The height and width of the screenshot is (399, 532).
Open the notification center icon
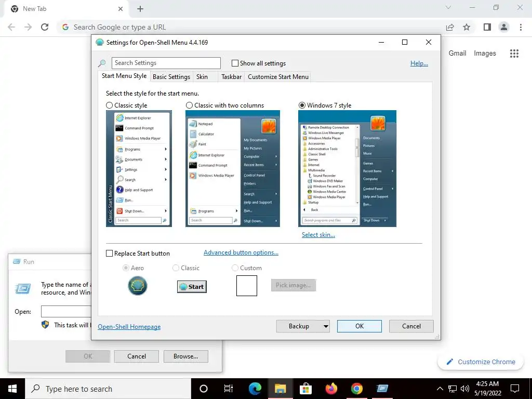coord(515,389)
